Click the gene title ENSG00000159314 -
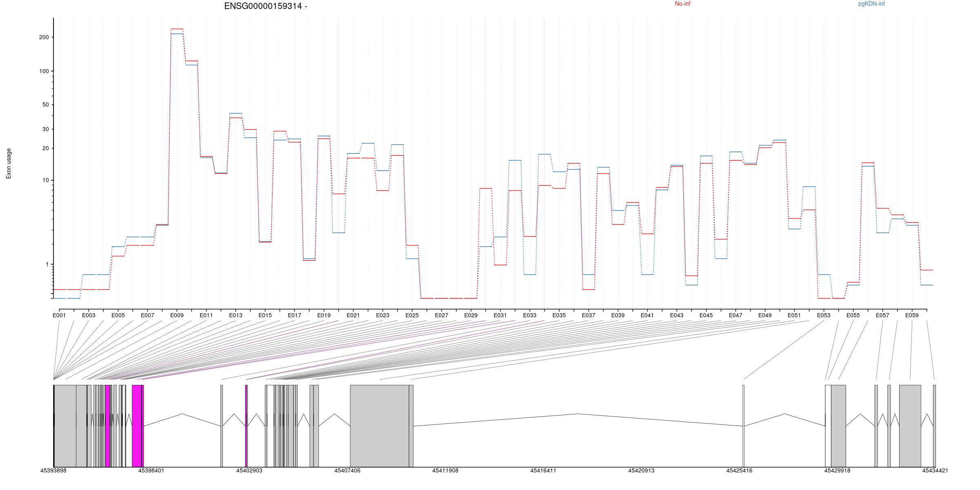 (x=266, y=6)
